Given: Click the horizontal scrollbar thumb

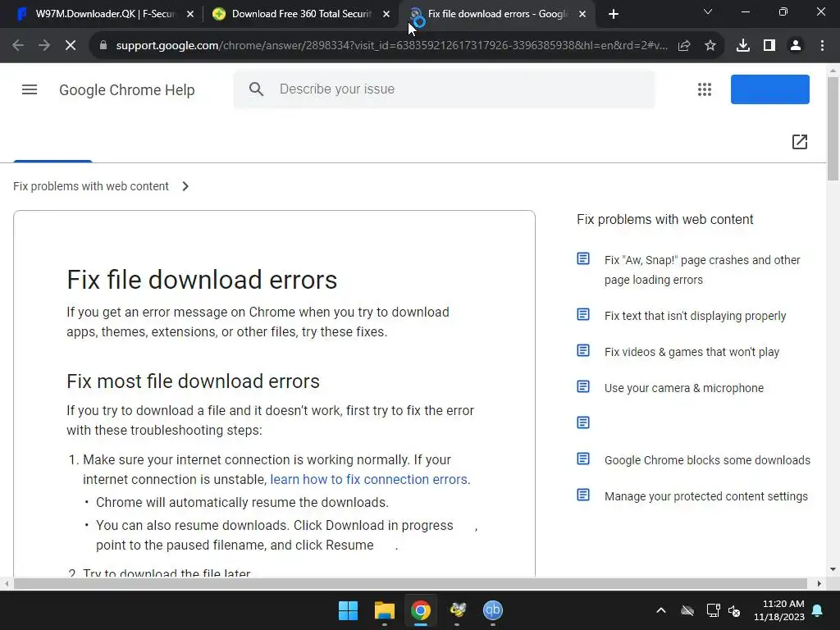Looking at the screenshot, I should tap(410, 583).
